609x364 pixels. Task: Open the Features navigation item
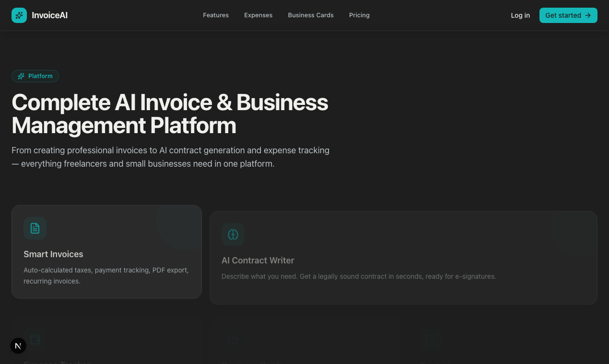click(x=216, y=15)
